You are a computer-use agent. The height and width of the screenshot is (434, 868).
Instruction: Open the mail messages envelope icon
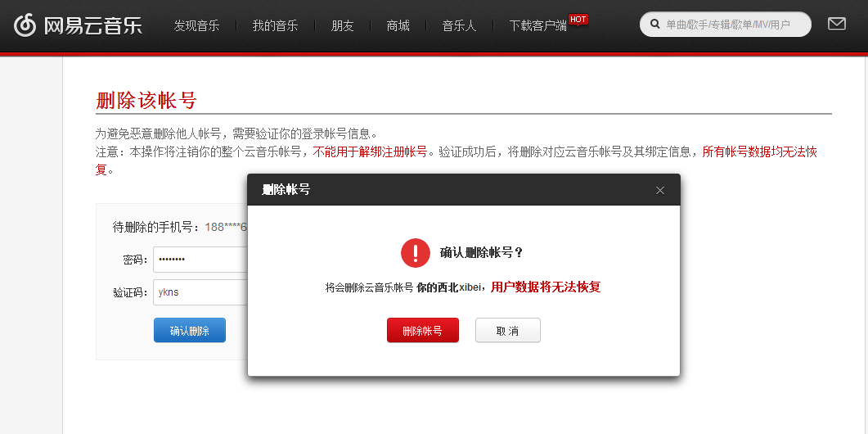[x=836, y=24]
